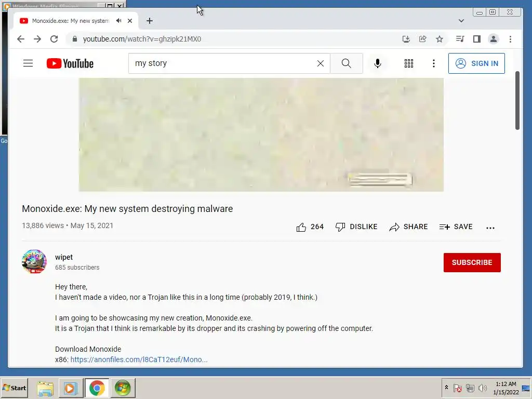Click the video title text
Screen dimensions: 532x399
tap(127, 209)
